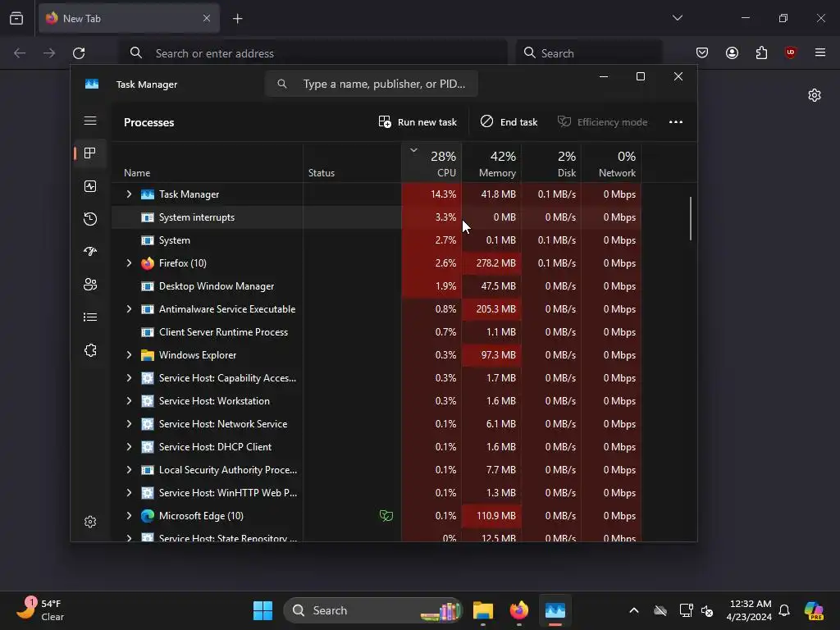840x630 pixels.
Task: Open a new Firefox tab with plus
Action: tap(238, 19)
